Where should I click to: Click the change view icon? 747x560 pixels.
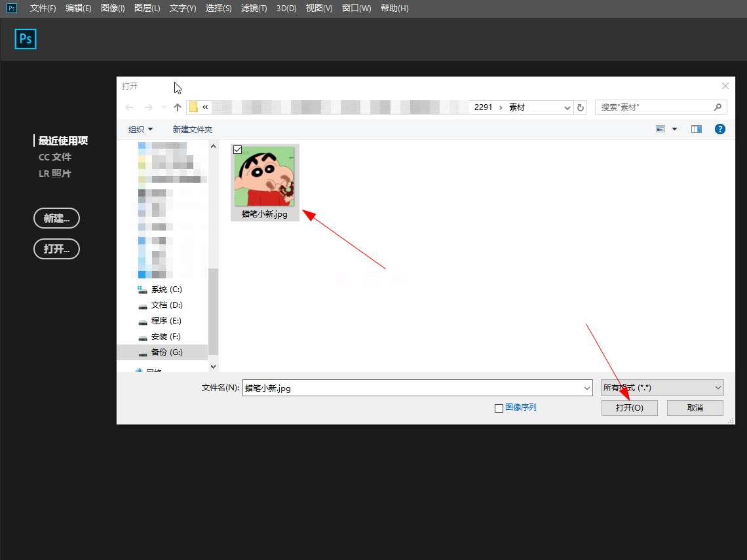click(661, 130)
